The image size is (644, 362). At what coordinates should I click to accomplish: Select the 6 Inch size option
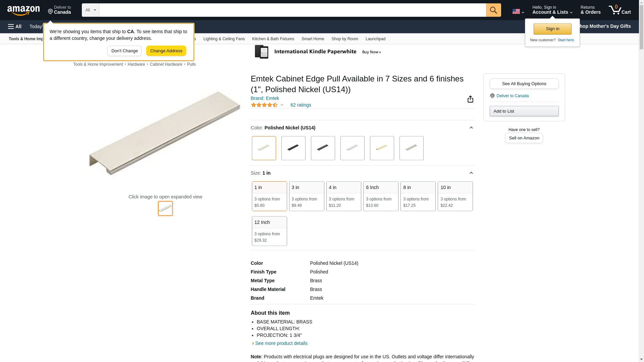point(381,196)
